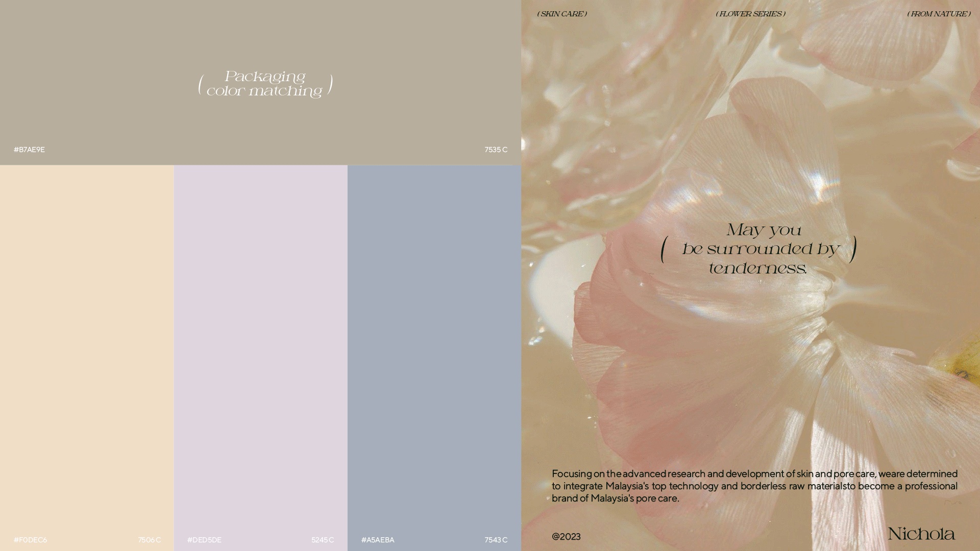Select the taupe #B7AE9E color swatch
The width and height of the screenshot is (980, 551).
tap(260, 41)
